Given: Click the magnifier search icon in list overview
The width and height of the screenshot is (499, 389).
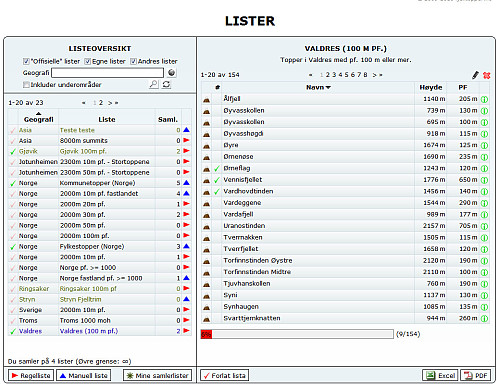Looking at the screenshot, I should point(153,84).
